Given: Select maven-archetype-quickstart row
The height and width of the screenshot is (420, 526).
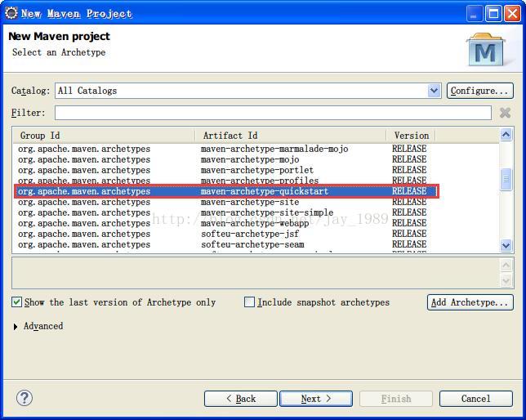Looking at the screenshot, I should pyautogui.click(x=225, y=191).
